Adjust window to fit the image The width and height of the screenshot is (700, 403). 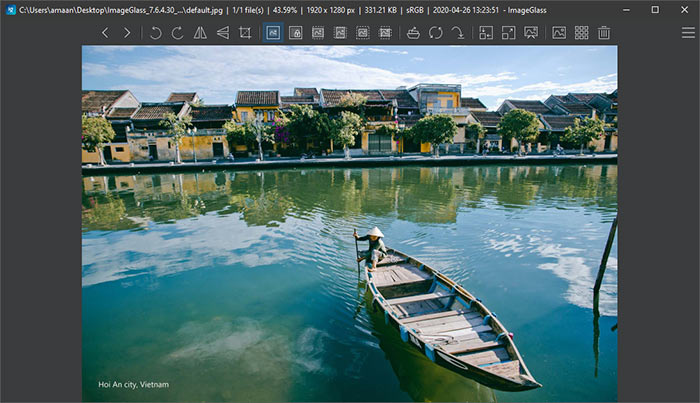click(x=486, y=33)
